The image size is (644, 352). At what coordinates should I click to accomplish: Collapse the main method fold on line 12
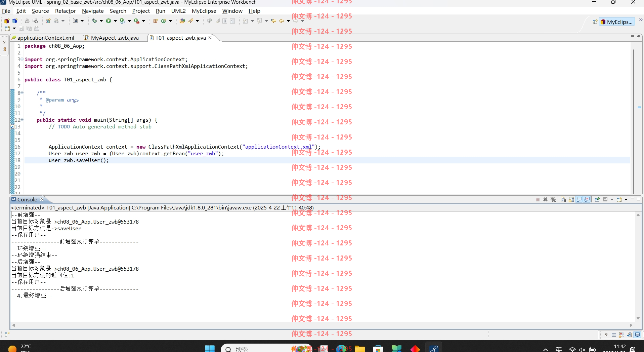pyautogui.click(x=22, y=120)
